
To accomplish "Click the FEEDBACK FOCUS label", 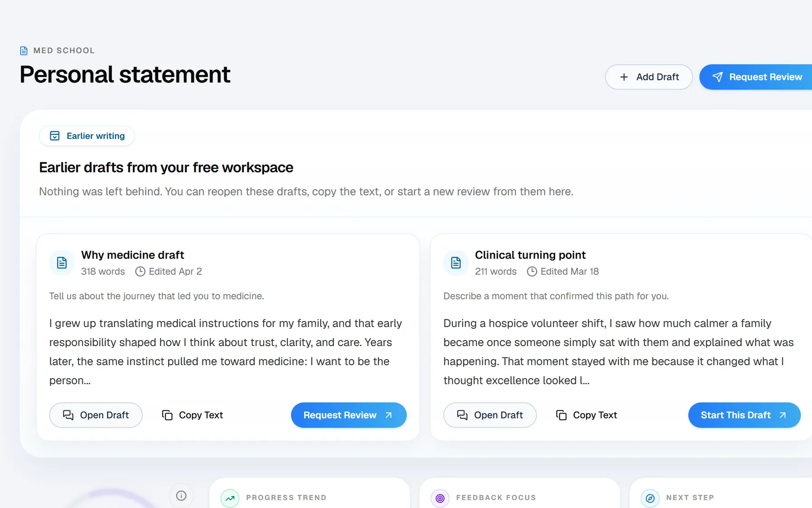I will pos(496,498).
